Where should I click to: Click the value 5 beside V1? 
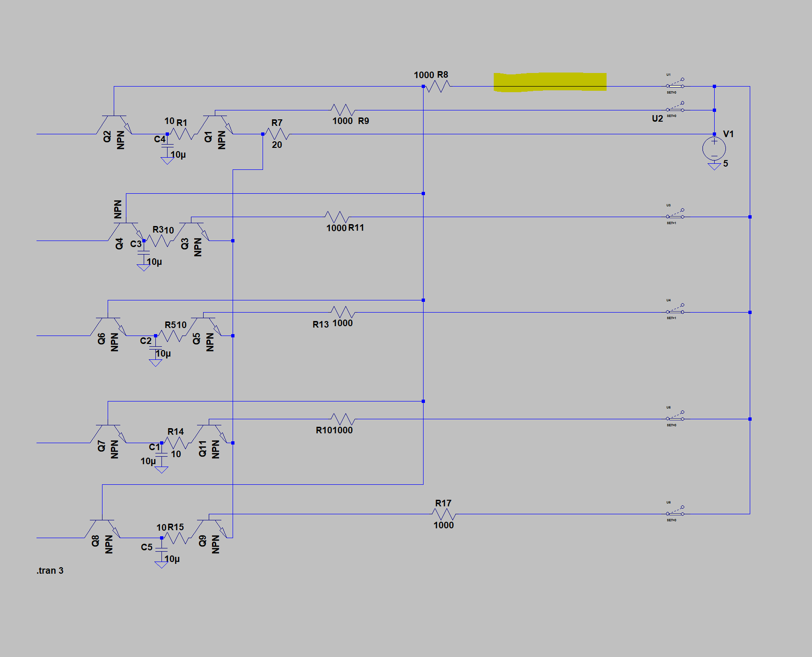[726, 163]
